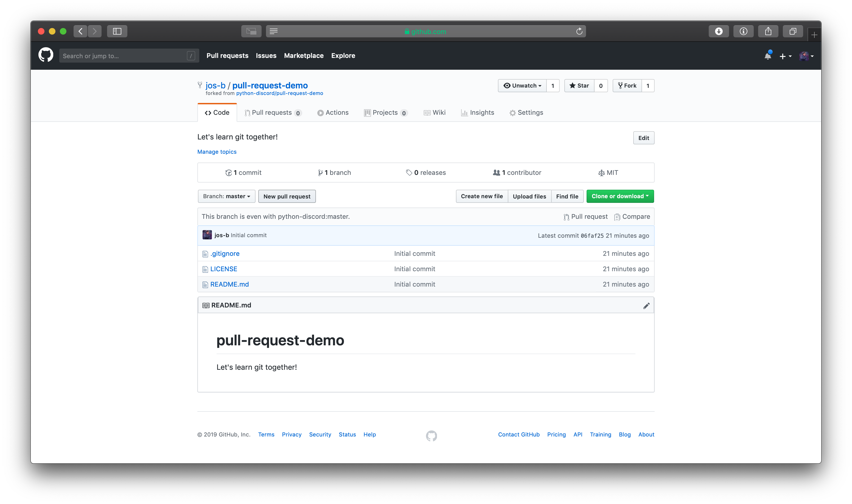The height and width of the screenshot is (504, 852).
Task: Fork the repository
Action: coord(627,86)
